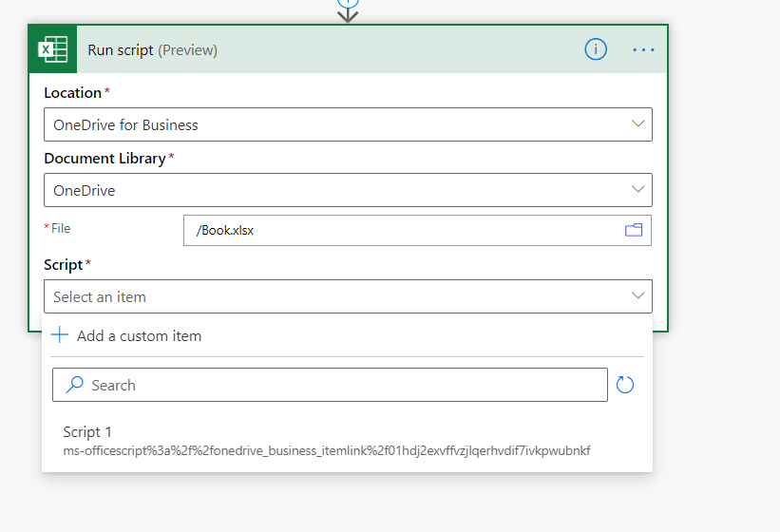Click the Script field label
Image resolution: width=780 pixels, height=532 pixels.
tap(63, 265)
